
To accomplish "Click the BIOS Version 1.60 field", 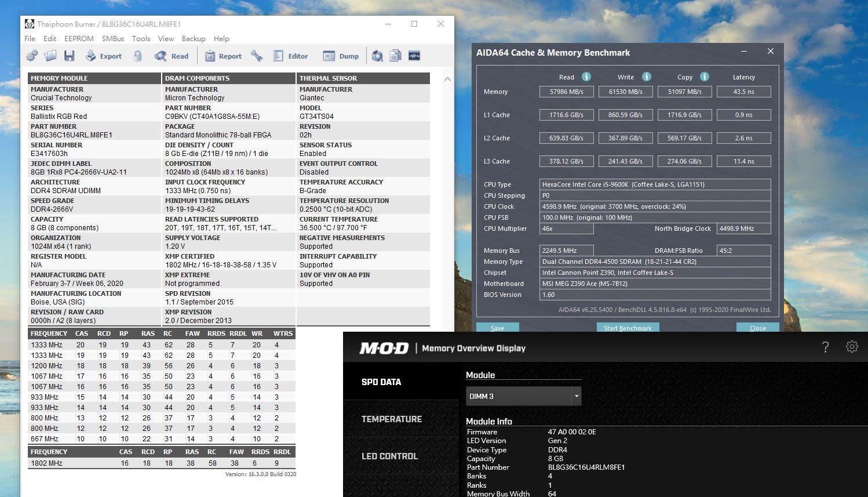I will pyautogui.click(x=655, y=295).
